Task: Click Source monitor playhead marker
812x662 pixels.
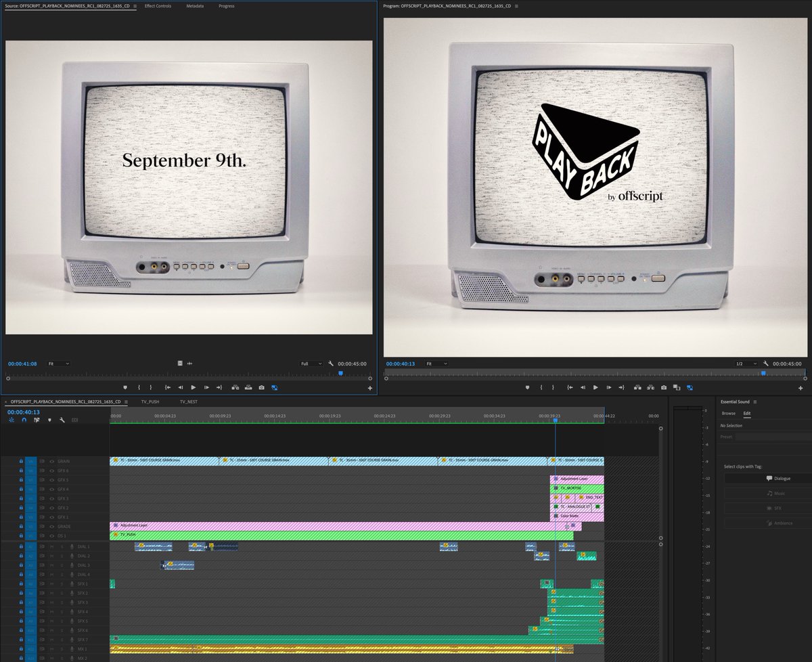Action: point(340,372)
